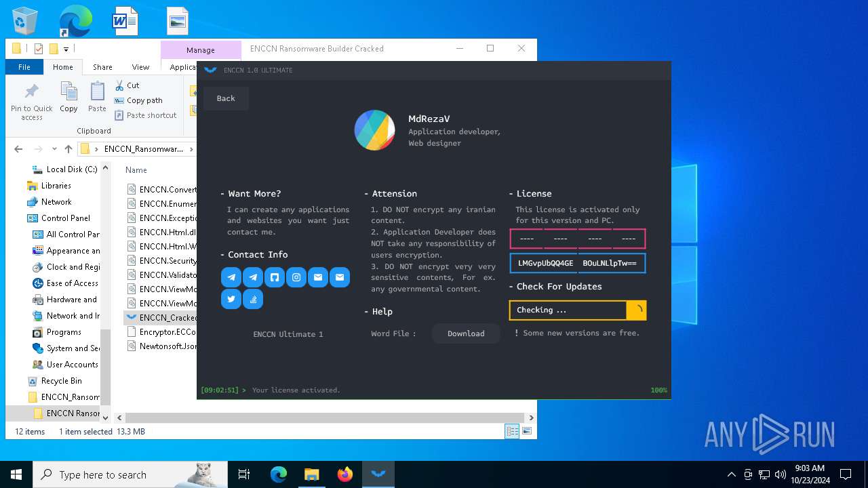Open the Word document on desktop
The height and width of the screenshot is (488, 868).
(125, 22)
